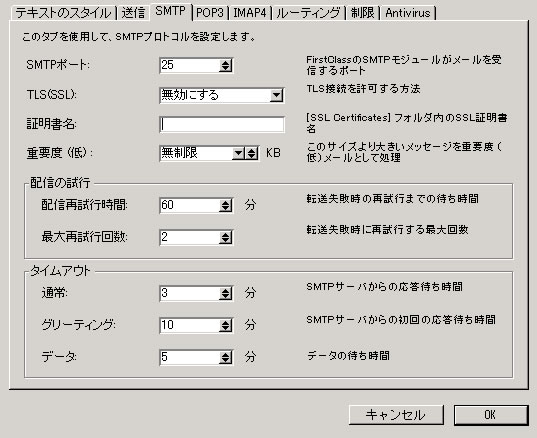Click inside the SMTPポート value field
This screenshot has height=438, width=537.
(x=189, y=65)
